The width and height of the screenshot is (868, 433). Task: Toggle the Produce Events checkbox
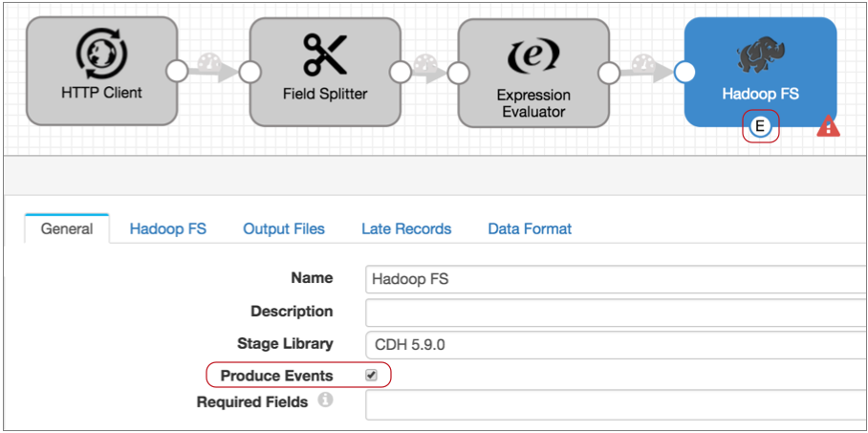pyautogui.click(x=372, y=375)
